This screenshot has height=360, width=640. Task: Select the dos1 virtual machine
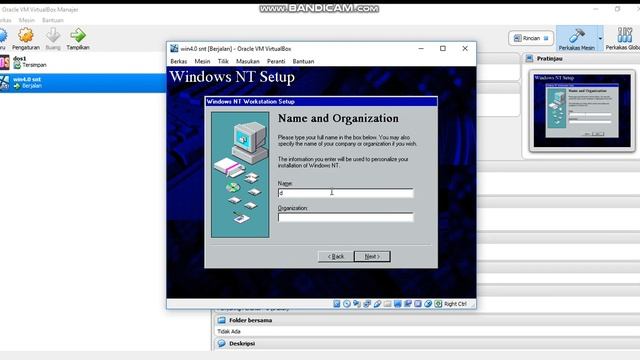[83, 62]
